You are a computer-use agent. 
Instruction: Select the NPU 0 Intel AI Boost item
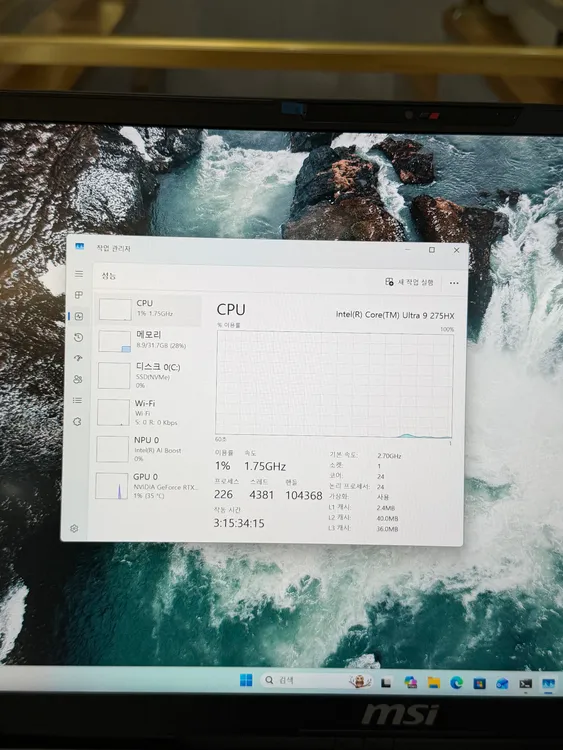click(x=146, y=449)
